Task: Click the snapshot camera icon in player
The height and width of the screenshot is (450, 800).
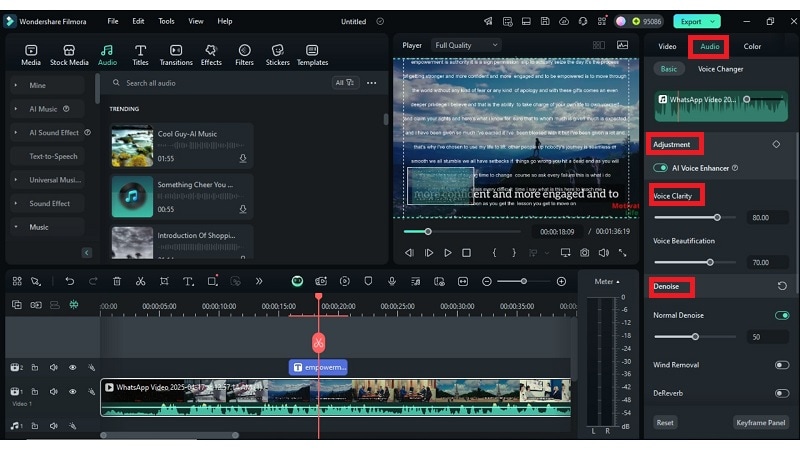Action: point(584,253)
